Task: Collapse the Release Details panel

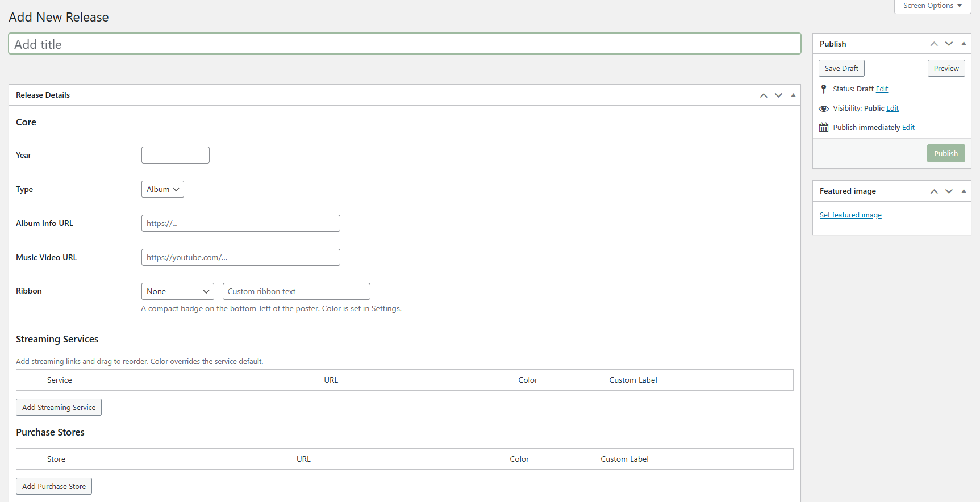Action: tap(793, 95)
